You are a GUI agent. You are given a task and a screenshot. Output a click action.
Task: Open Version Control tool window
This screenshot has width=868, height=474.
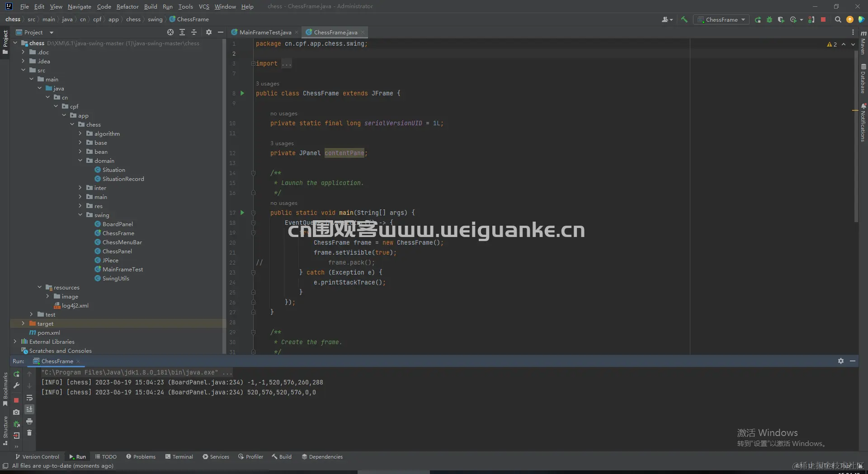37,457
